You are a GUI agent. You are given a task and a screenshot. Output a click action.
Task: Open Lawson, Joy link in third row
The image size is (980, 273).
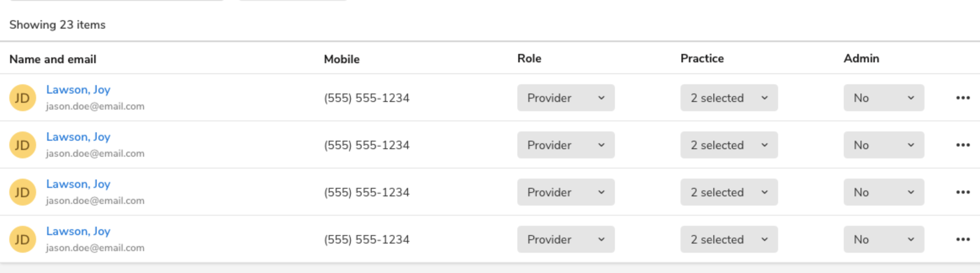[78, 184]
